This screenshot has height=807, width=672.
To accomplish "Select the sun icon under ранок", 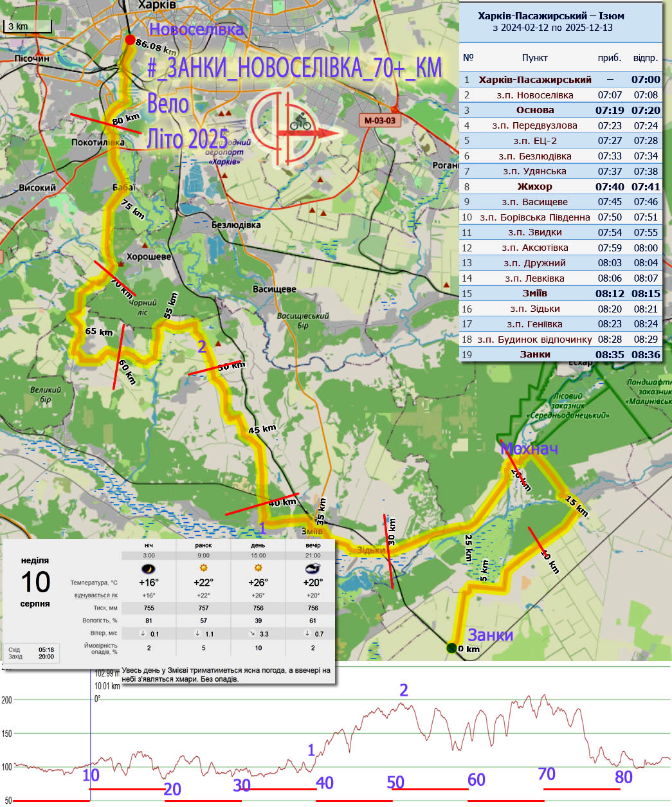I will pyautogui.click(x=203, y=568).
